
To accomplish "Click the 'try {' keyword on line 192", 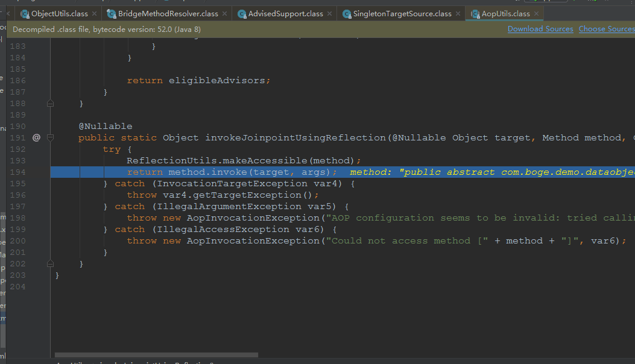I will (118, 149).
